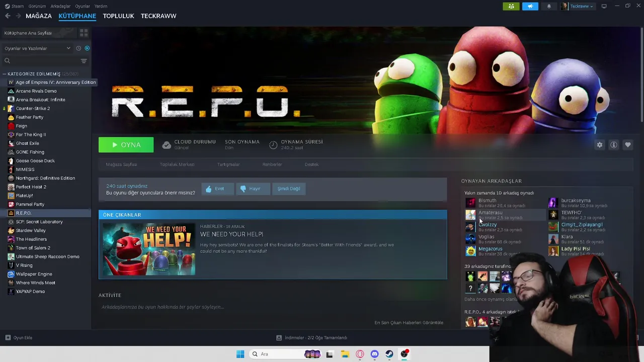644x362 pixels.
Task: Open game settings gear icon
Action: (599, 145)
